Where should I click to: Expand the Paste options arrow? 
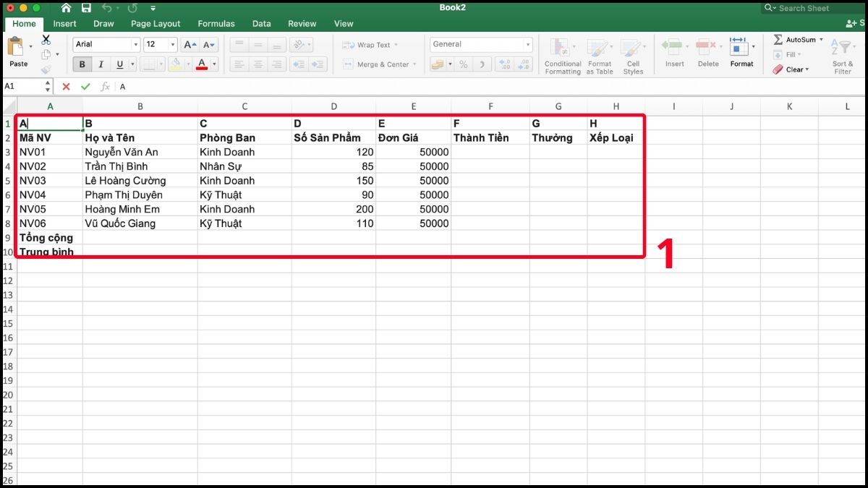pos(31,48)
